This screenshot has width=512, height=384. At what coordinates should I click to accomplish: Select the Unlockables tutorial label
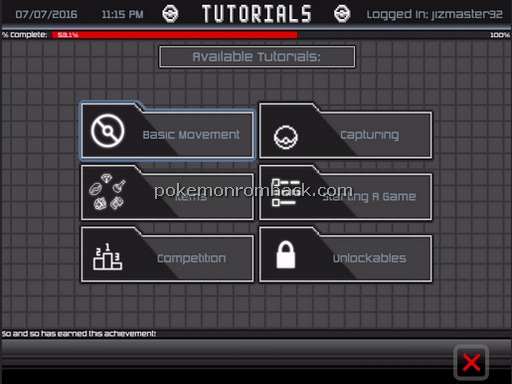pos(369,258)
